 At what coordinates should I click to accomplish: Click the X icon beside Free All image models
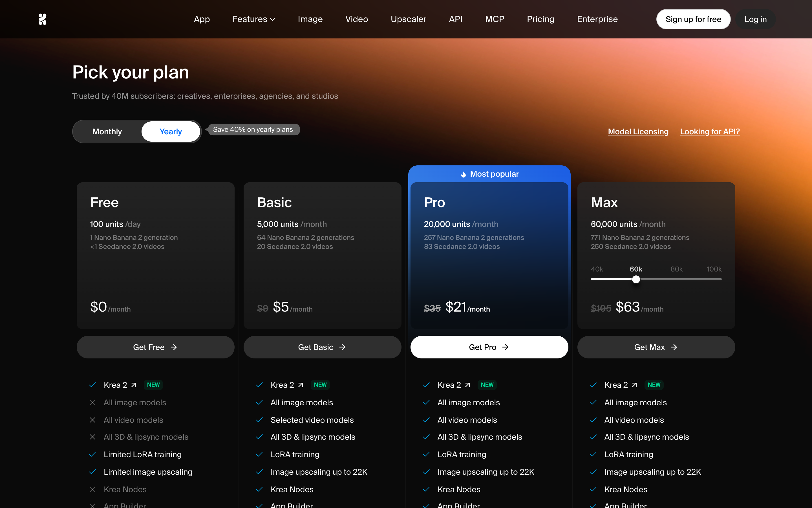92,402
